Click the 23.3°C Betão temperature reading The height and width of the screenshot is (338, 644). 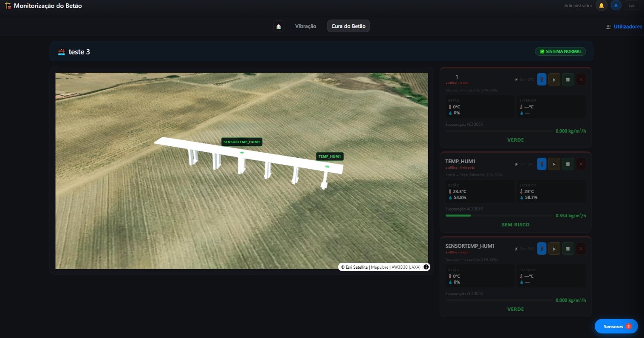[460, 192]
